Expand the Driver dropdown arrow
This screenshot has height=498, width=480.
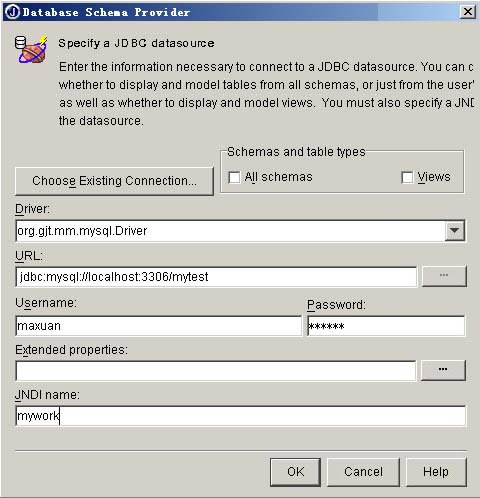(454, 230)
